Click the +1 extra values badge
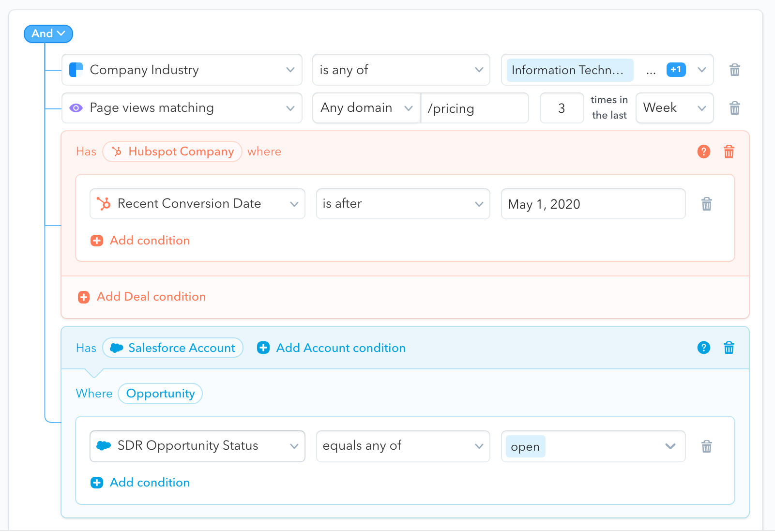This screenshot has height=532, width=775. [676, 70]
